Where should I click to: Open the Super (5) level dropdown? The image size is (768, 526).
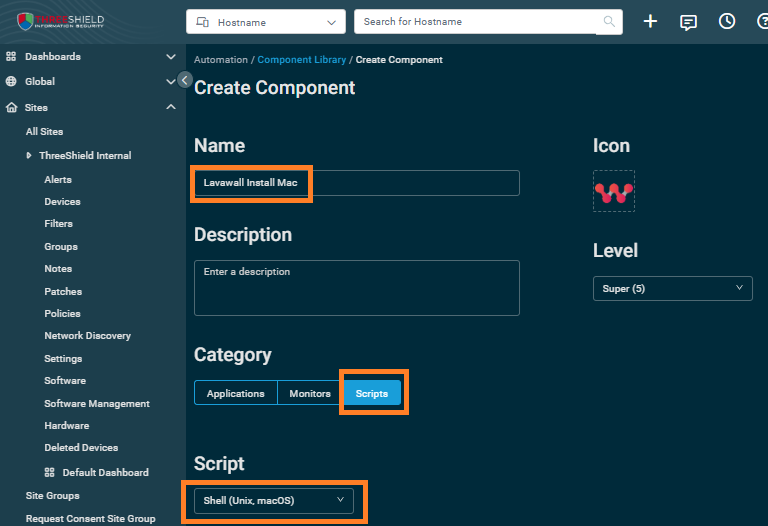click(672, 288)
